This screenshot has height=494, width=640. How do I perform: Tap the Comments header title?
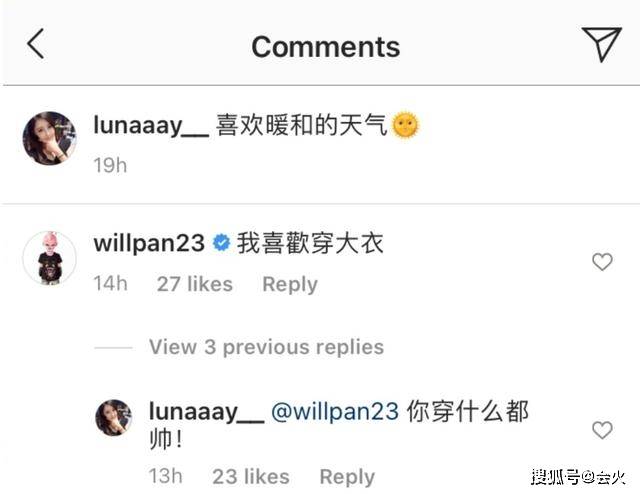point(326,47)
